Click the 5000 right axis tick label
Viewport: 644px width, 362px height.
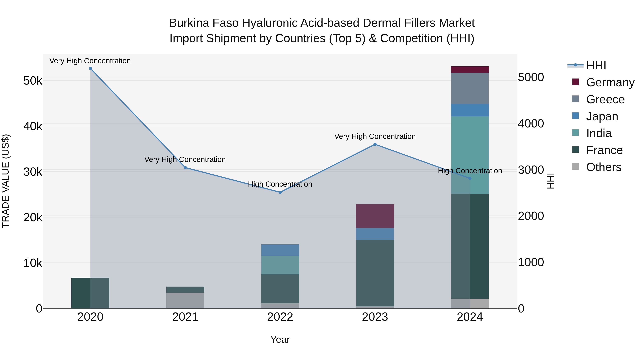pyautogui.click(x=531, y=77)
